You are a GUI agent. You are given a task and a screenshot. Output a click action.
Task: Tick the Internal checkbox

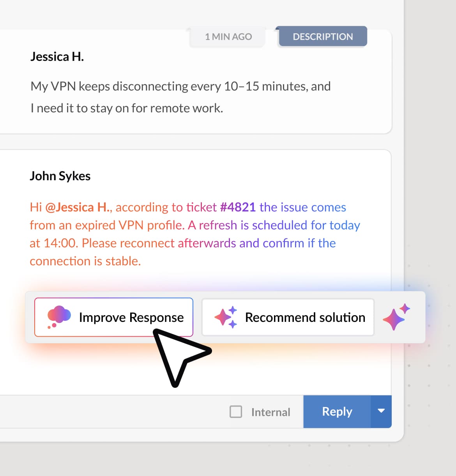[x=236, y=412]
